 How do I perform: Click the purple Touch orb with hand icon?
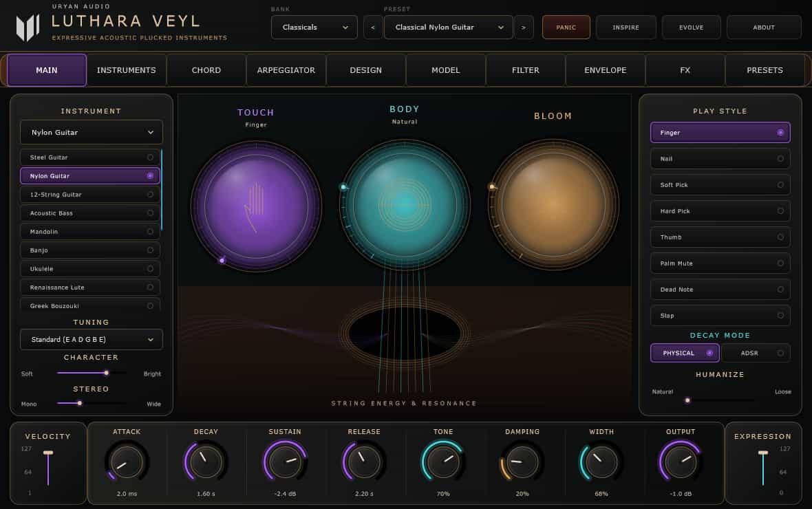pyautogui.click(x=256, y=206)
